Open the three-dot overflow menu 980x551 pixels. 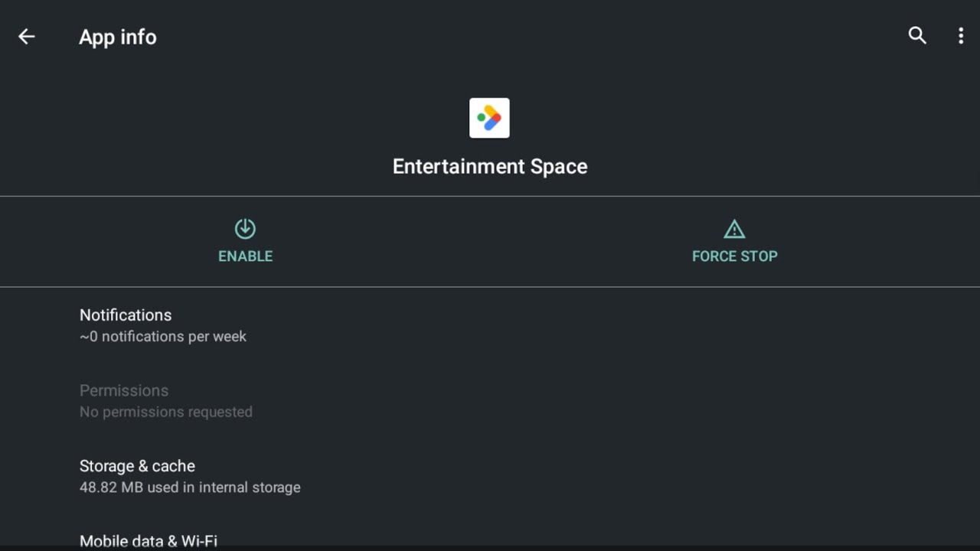click(x=961, y=36)
